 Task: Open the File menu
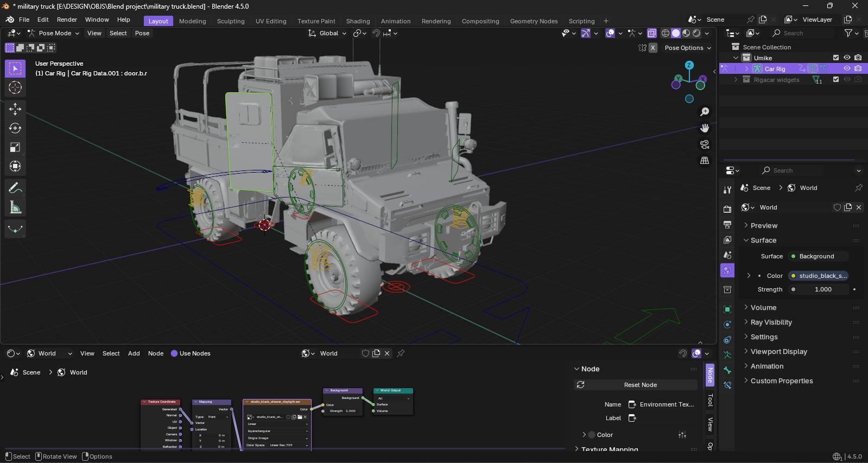(x=24, y=20)
